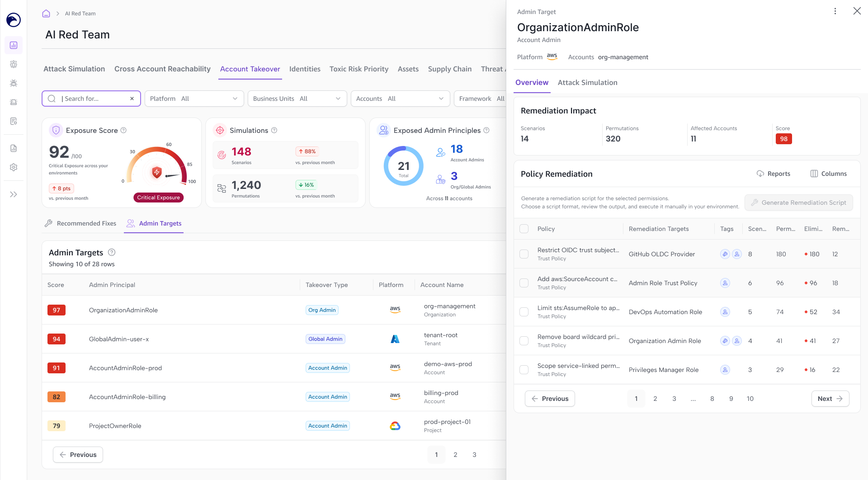This screenshot has height=480, width=868.
Task: Click user tag icon on Privileges Manager Role row
Action: (725, 370)
